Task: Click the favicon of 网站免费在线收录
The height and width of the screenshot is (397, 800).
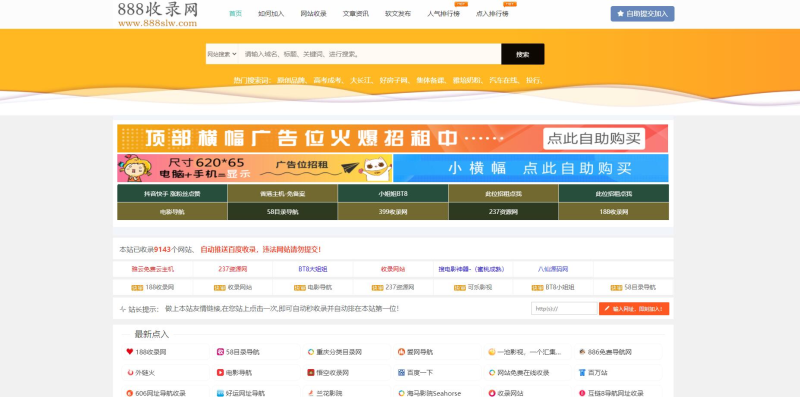Action: click(x=492, y=373)
